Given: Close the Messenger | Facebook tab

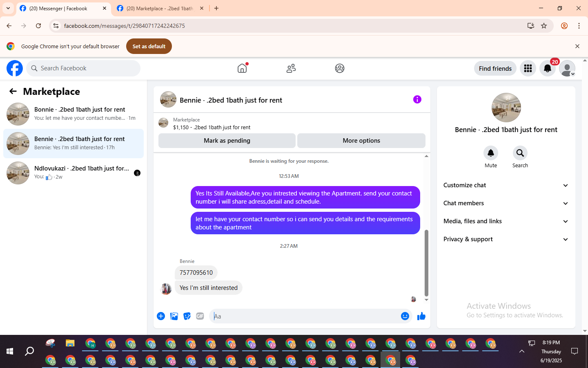Looking at the screenshot, I should point(105,8).
